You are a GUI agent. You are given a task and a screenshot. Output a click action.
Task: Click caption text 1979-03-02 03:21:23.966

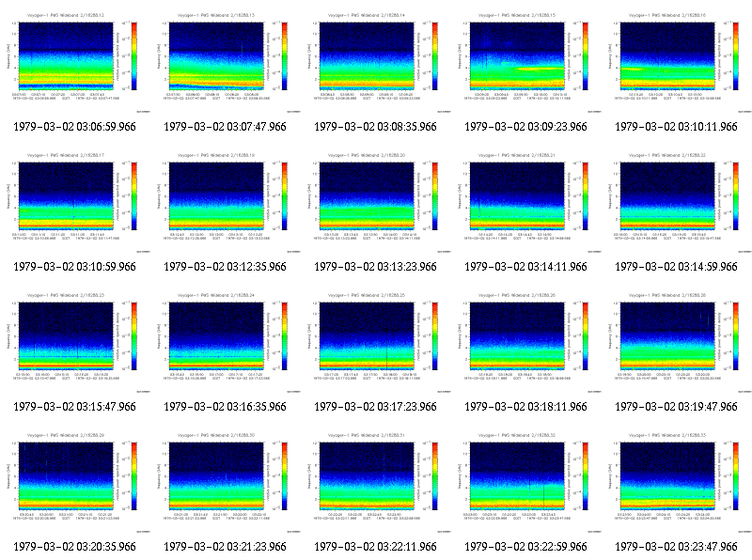click(225, 547)
